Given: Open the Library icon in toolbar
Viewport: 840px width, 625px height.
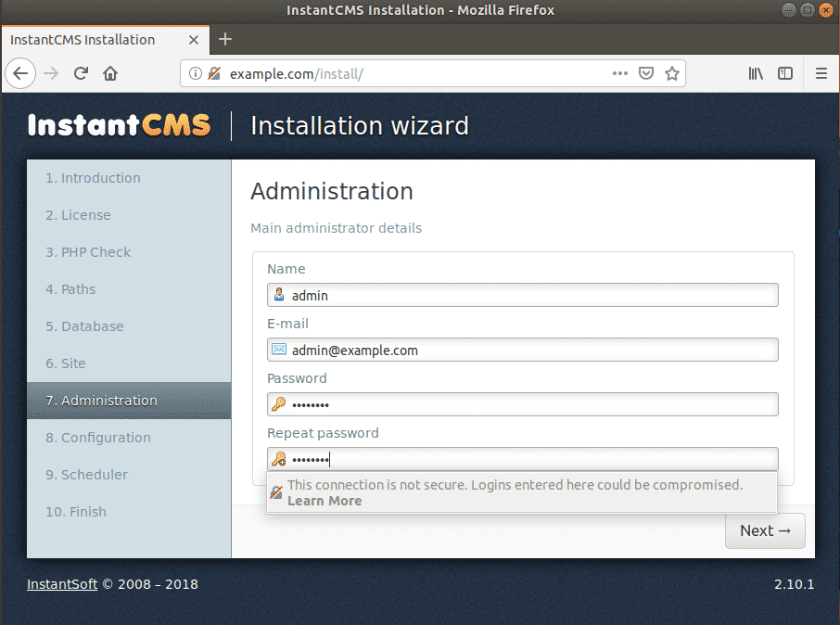Looking at the screenshot, I should click(x=756, y=73).
